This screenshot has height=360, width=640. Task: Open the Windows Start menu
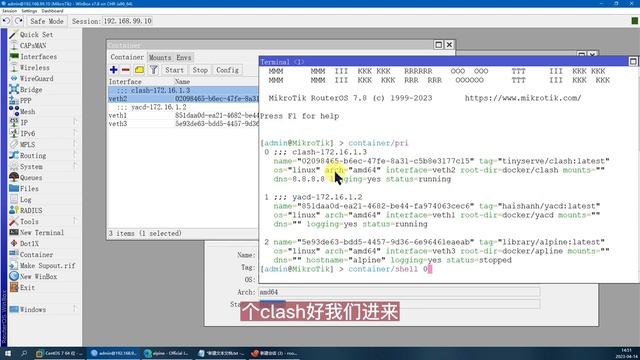coord(7,353)
